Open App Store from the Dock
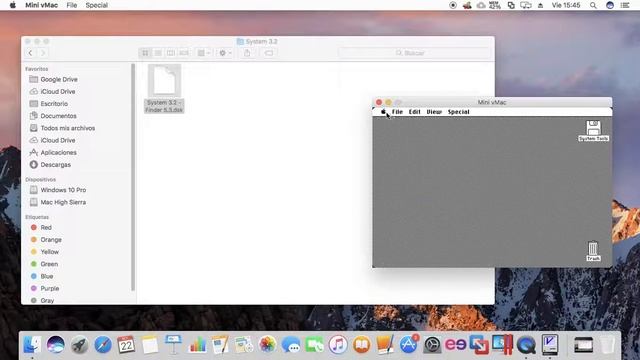The image size is (640, 360). click(x=409, y=345)
